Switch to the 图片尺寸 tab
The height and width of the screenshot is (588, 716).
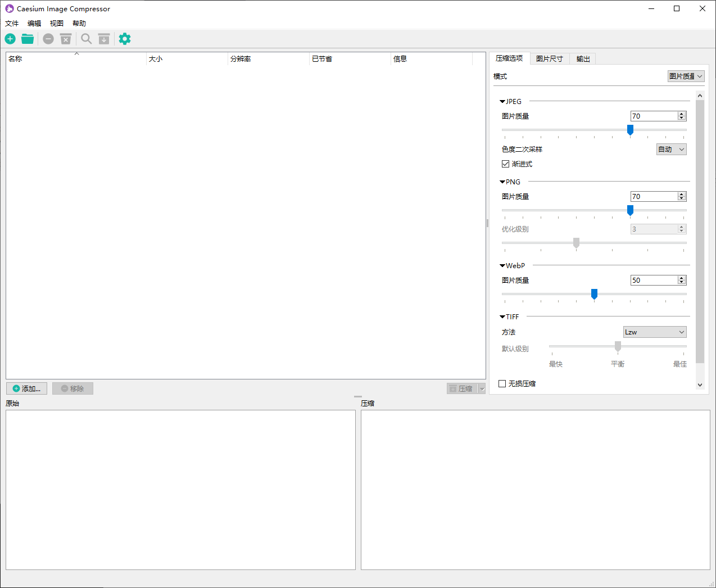click(x=550, y=59)
